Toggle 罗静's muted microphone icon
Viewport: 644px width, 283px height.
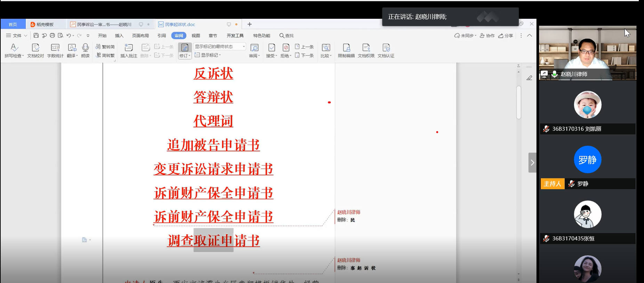tap(571, 184)
